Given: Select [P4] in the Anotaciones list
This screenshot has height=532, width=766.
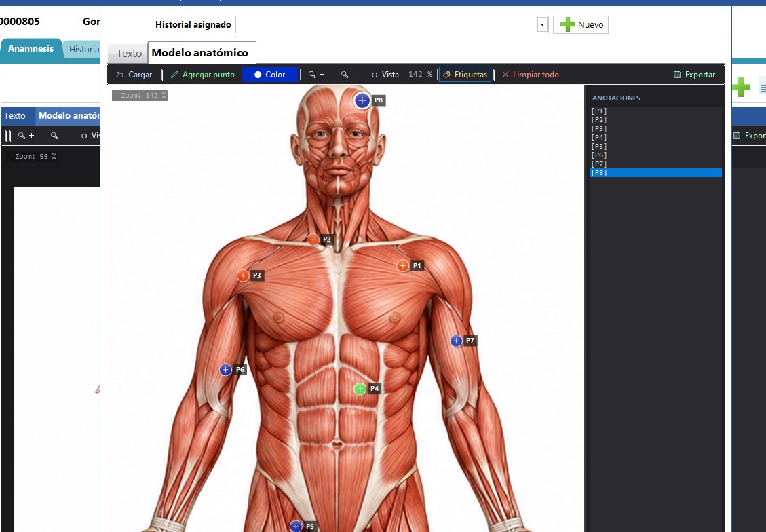Looking at the screenshot, I should coord(655,137).
